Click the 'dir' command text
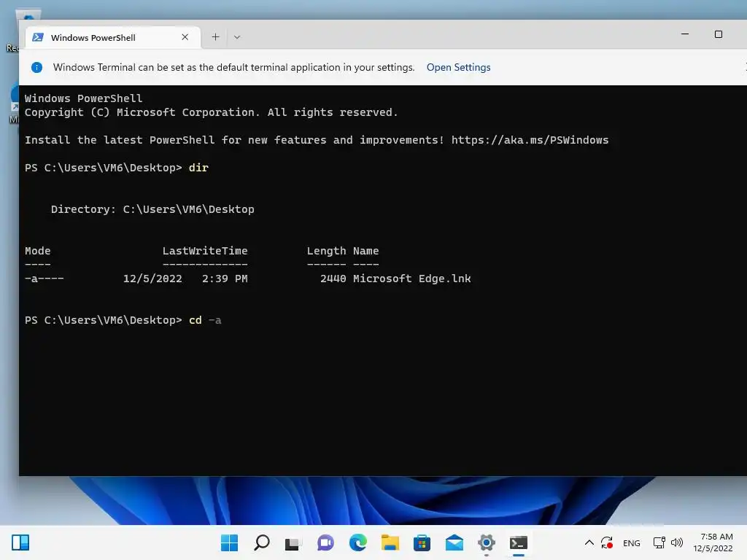Viewport: 747px width, 560px height. pos(198,168)
